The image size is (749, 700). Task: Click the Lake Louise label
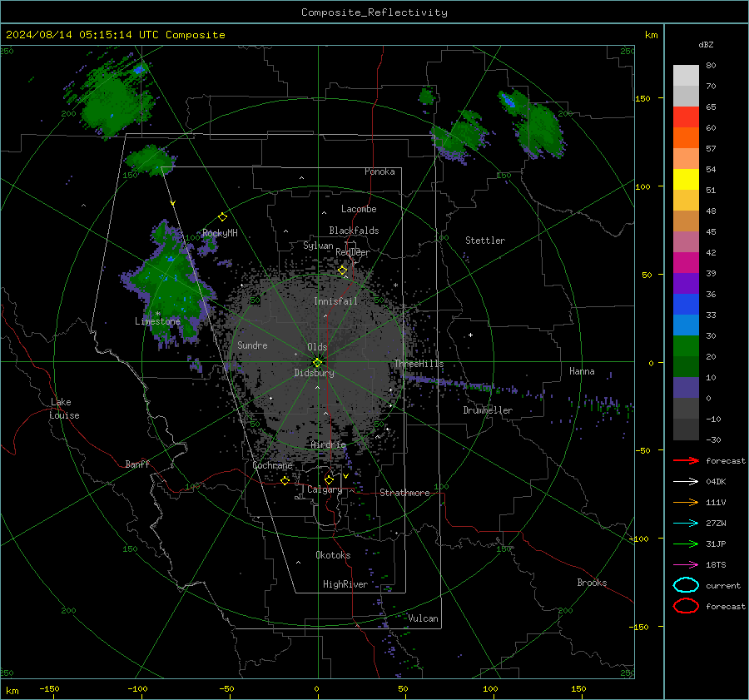tap(64, 409)
